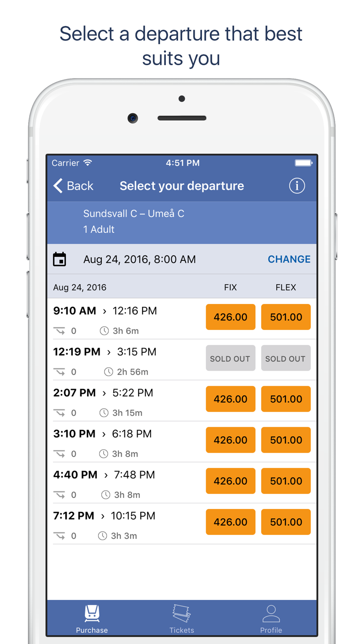
Task: Open the Profile person icon
Action: 271,613
